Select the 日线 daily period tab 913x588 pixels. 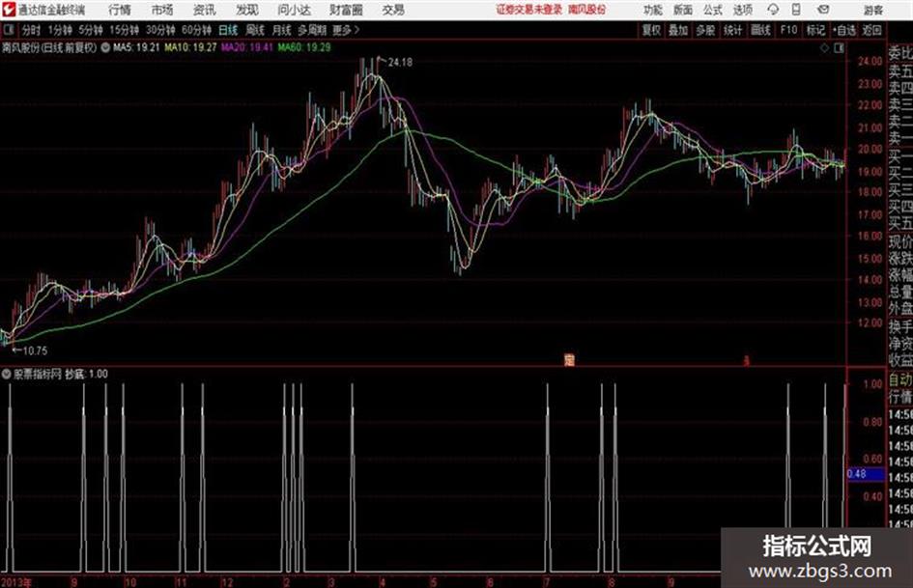click(228, 30)
